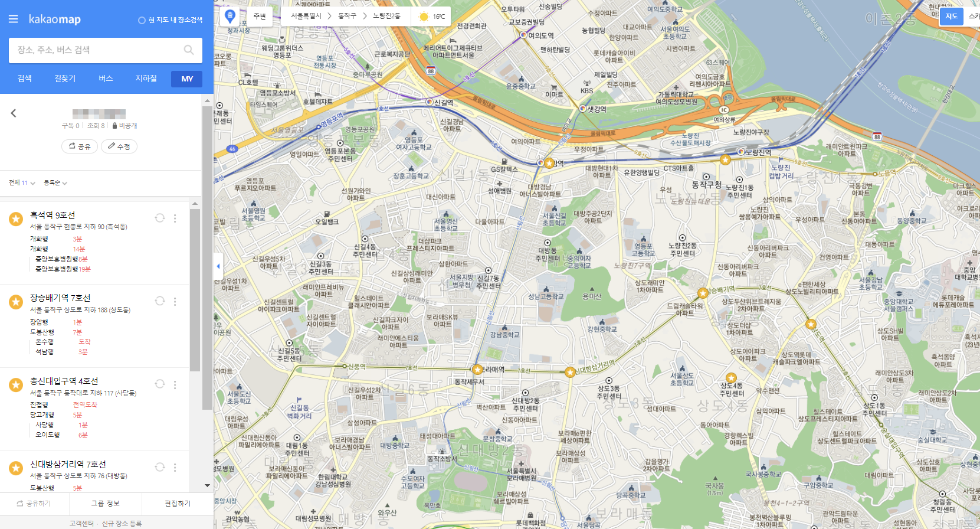Click the 노량진역 star marker on the map

coord(725,159)
